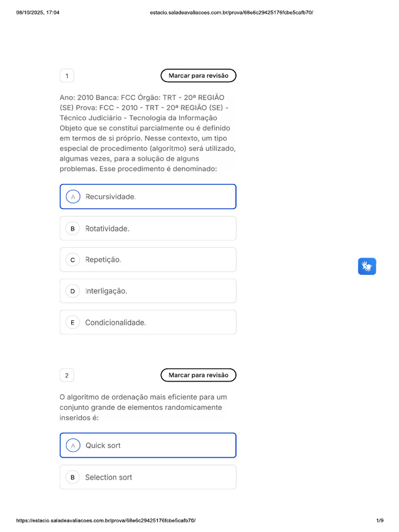
Task: Select answer A Recursividade
Action: pyautogui.click(x=148, y=197)
